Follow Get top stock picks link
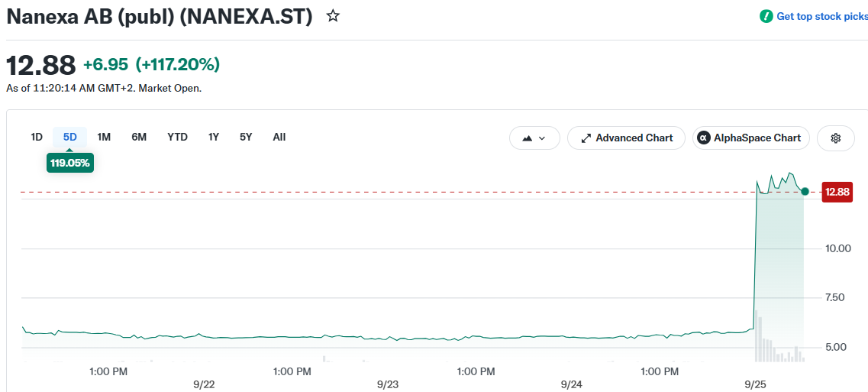This screenshot has height=392, width=868. point(822,17)
